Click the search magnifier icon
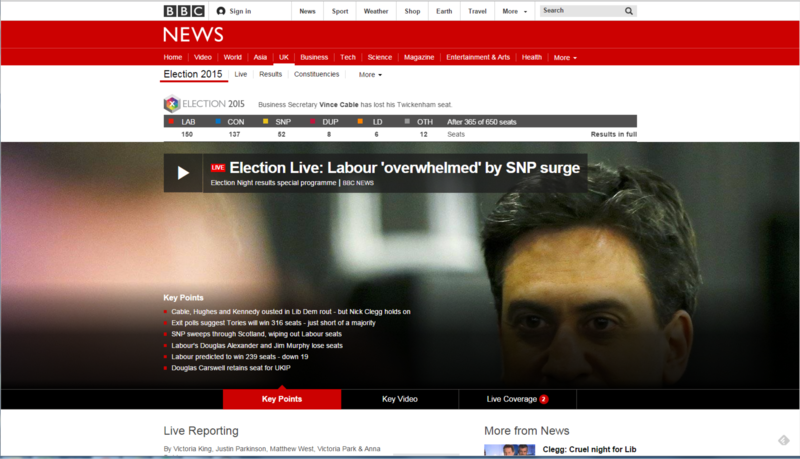Image resolution: width=800 pixels, height=459 pixels. click(629, 11)
